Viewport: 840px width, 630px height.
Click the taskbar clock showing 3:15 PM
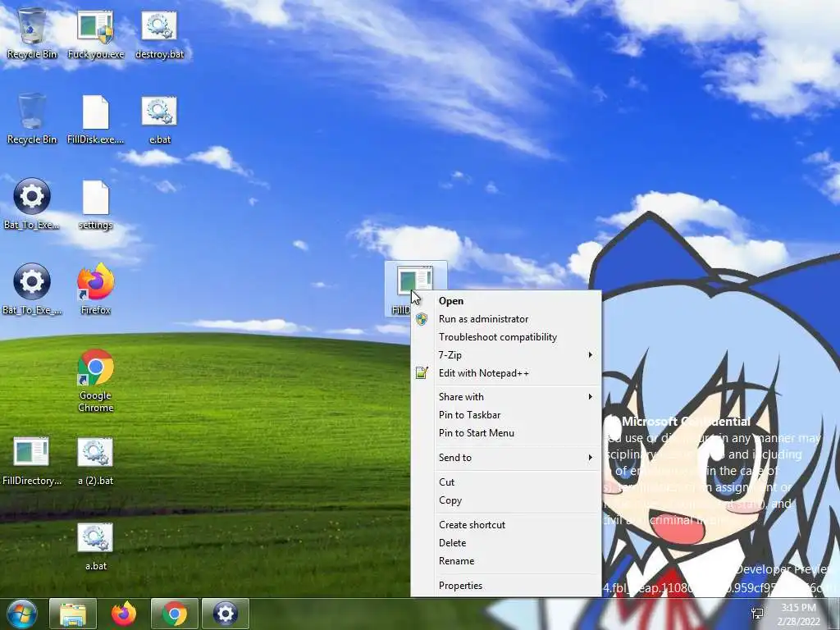pyautogui.click(x=799, y=614)
